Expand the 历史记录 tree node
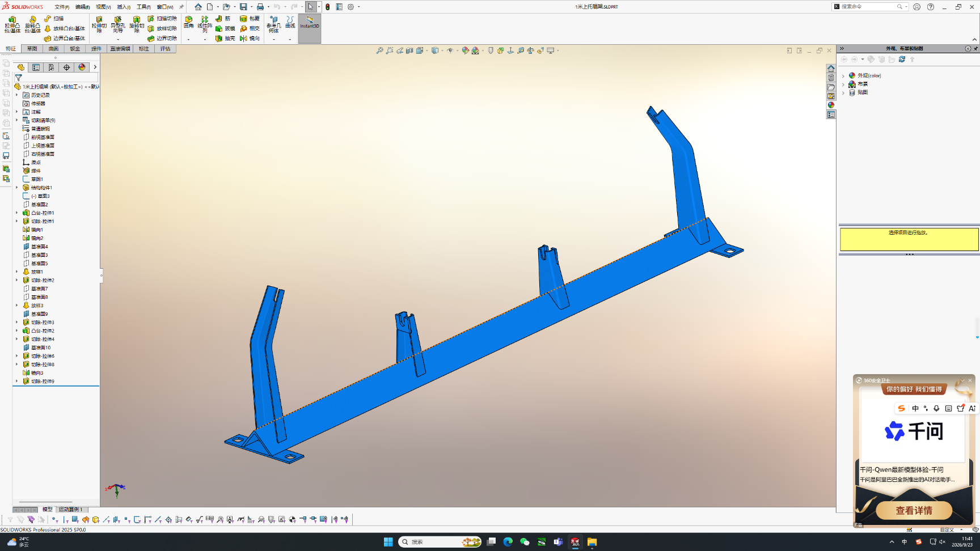Image resolution: width=980 pixels, height=551 pixels. pos(17,95)
